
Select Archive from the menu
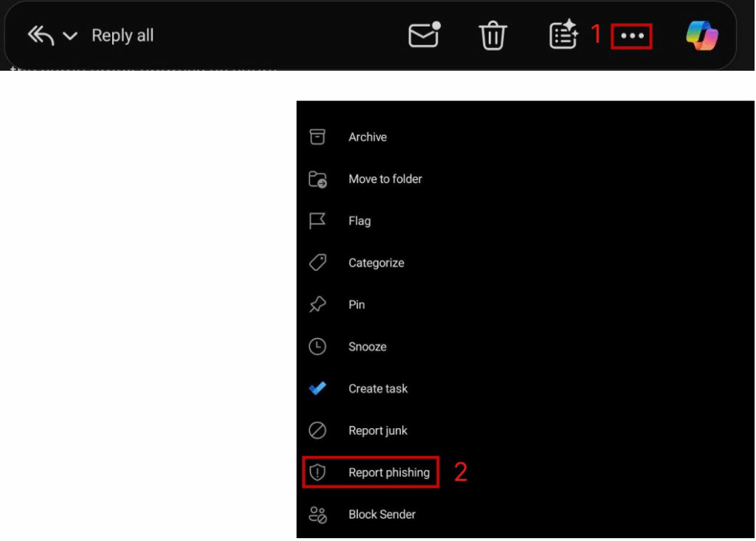pos(368,137)
